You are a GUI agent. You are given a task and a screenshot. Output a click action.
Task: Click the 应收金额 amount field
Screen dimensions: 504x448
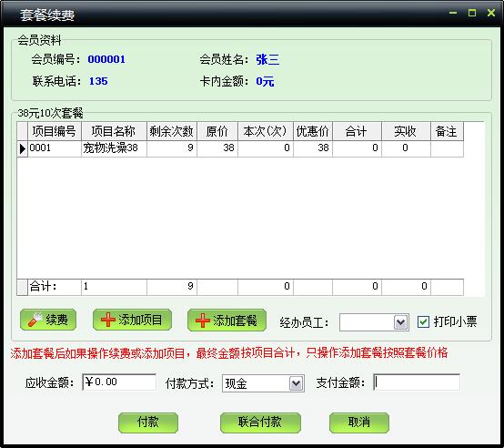coord(119,382)
